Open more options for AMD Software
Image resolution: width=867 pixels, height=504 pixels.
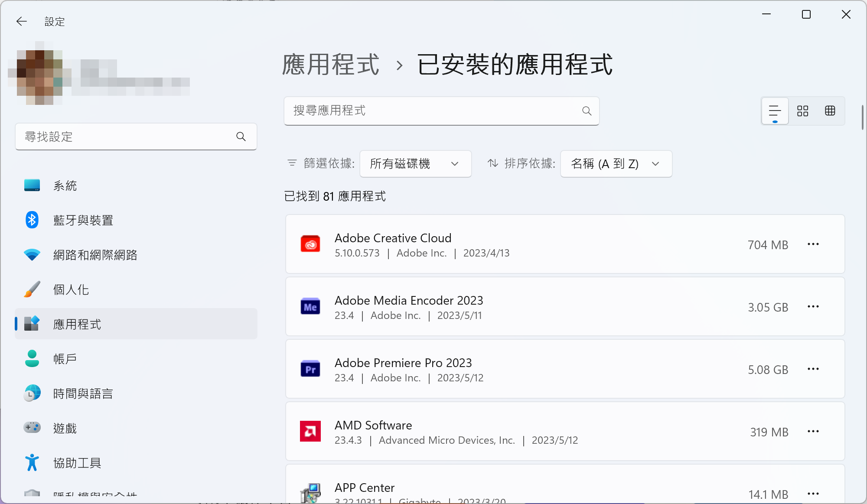click(x=813, y=432)
